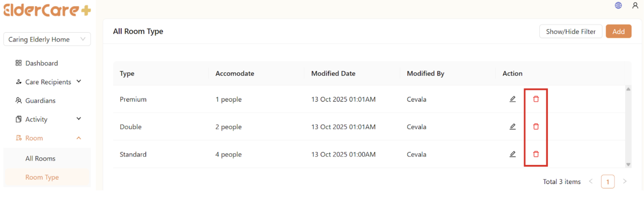This screenshot has width=644, height=199.
Task: Go to the Dashboard page
Action: (x=41, y=63)
